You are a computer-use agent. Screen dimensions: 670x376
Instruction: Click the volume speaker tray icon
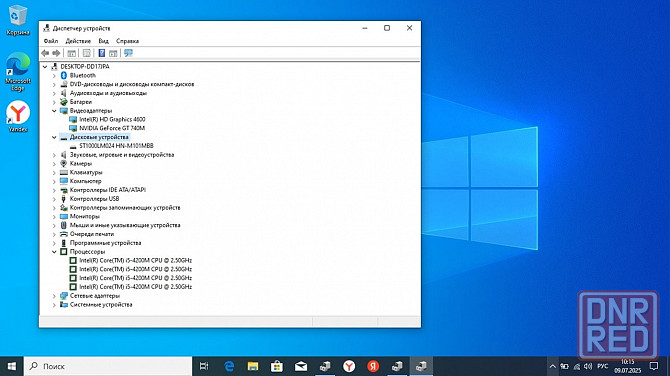click(588, 366)
